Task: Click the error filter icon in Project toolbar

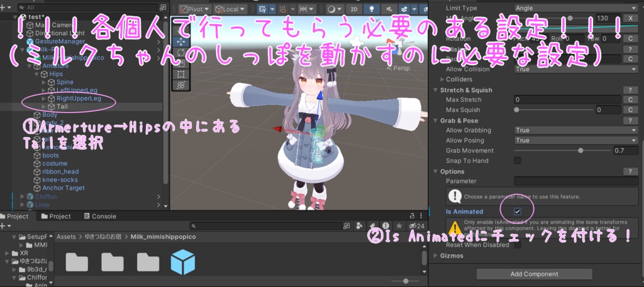Action: (x=386, y=226)
